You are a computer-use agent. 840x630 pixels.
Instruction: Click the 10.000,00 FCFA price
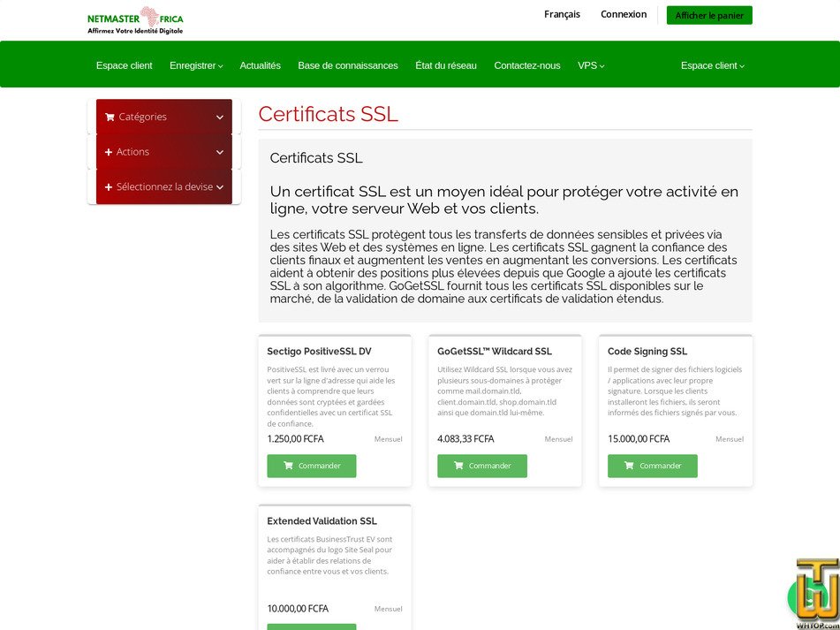(298, 609)
